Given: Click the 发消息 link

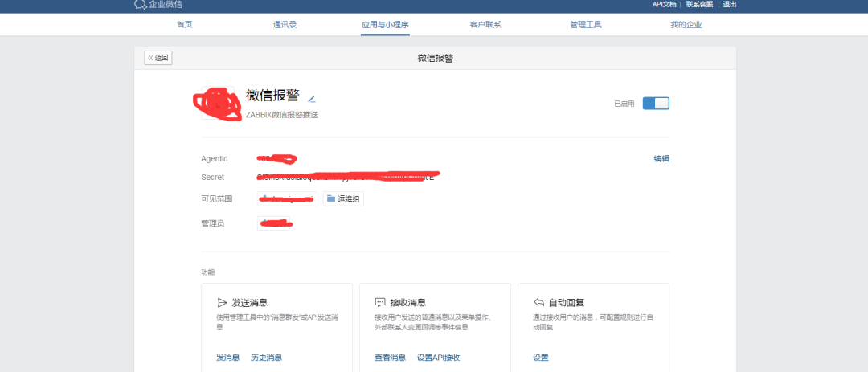Looking at the screenshot, I should pyautogui.click(x=227, y=358).
